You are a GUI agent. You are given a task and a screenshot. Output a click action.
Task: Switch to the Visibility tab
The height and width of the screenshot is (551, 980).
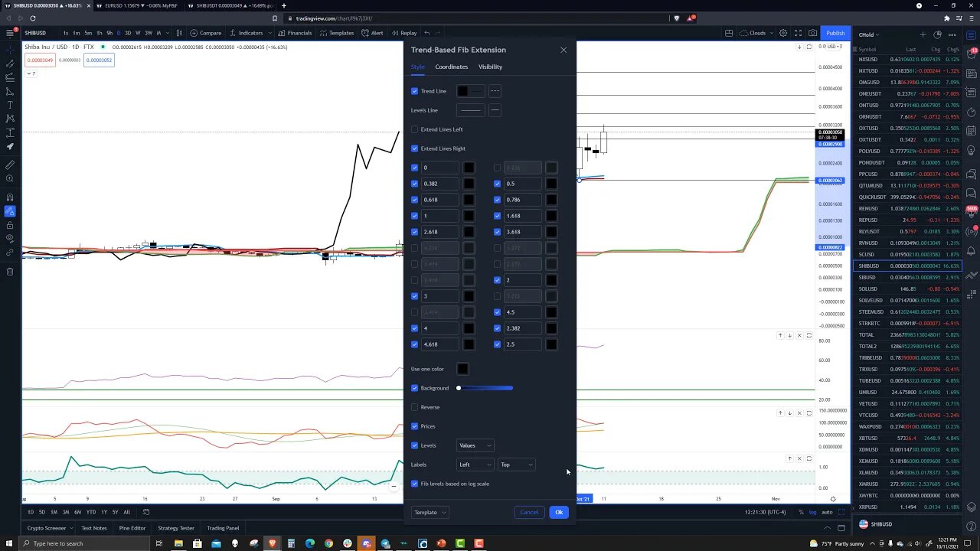click(x=491, y=67)
